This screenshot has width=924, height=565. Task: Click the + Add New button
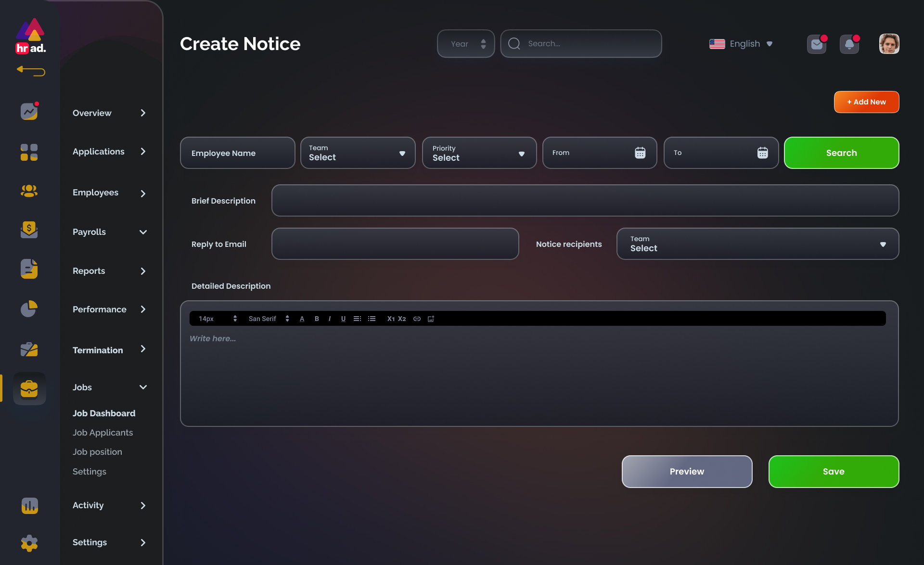tap(866, 102)
